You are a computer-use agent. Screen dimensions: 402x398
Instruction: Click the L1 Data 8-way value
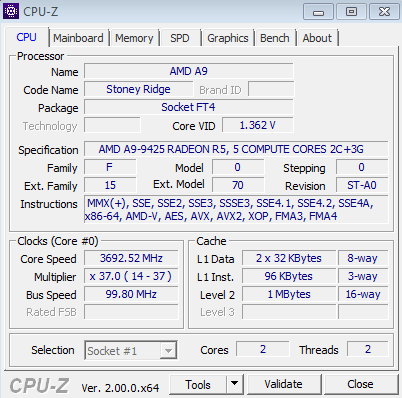363,258
